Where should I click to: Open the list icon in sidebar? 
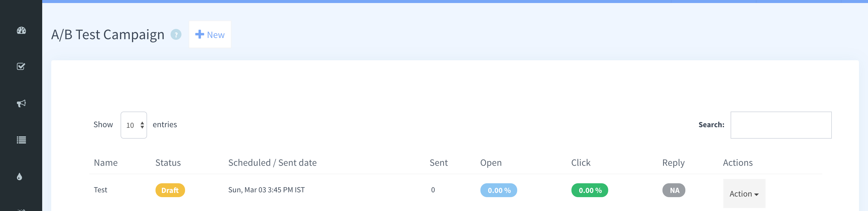tap(21, 140)
